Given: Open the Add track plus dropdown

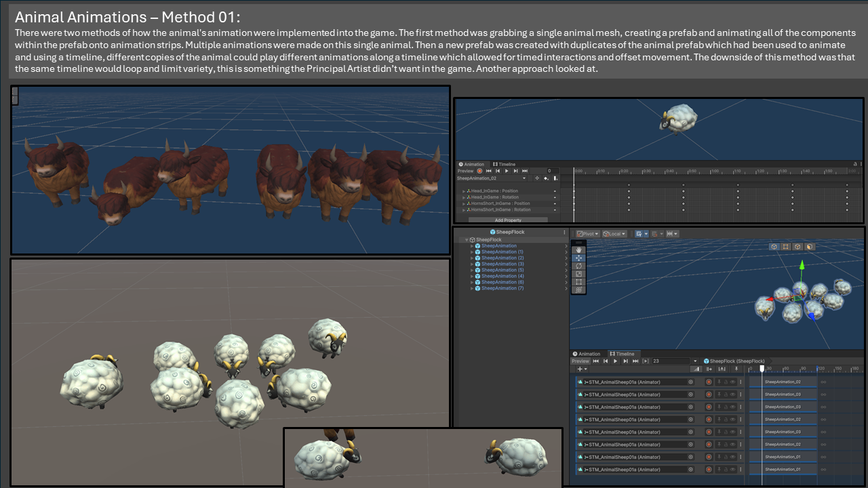Looking at the screenshot, I should 582,369.
